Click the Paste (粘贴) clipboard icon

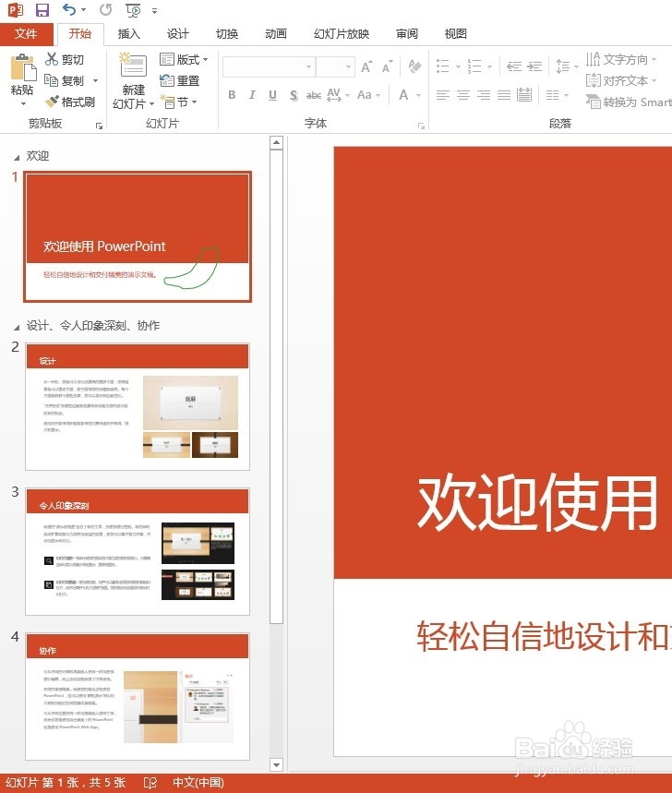point(23,67)
